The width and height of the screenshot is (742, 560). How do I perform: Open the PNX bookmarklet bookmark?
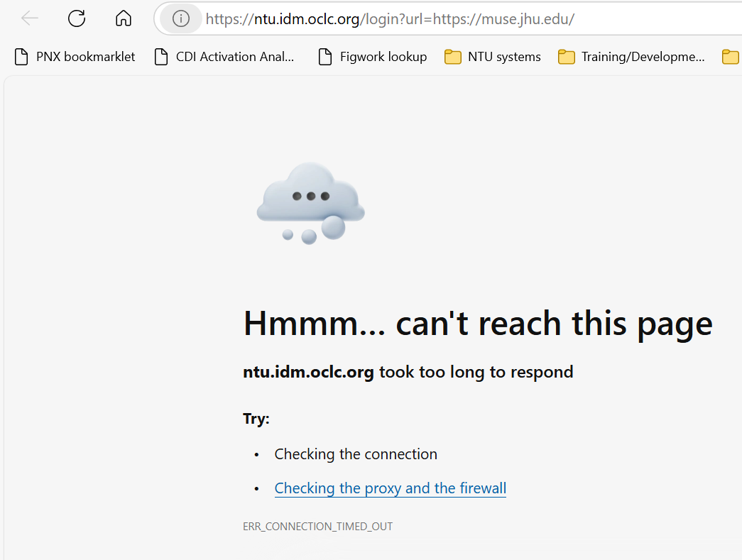pyautogui.click(x=77, y=57)
